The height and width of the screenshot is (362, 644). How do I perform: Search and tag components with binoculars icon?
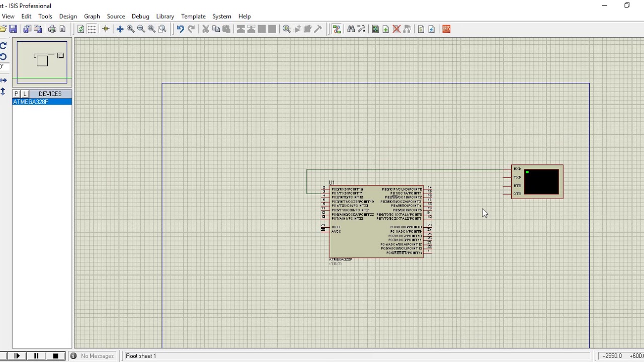[351, 29]
